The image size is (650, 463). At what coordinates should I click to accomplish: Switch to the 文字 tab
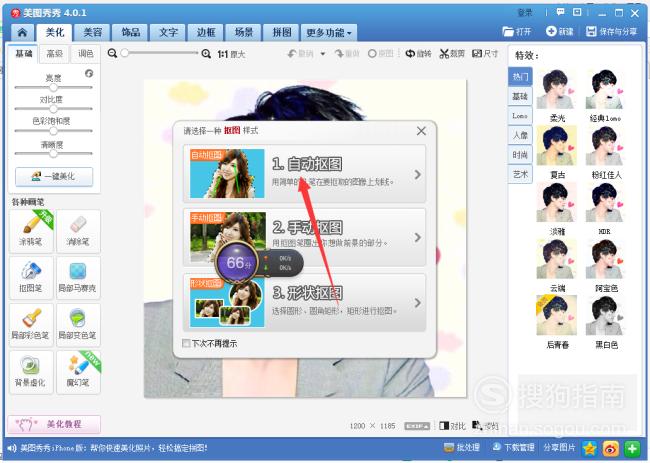point(168,32)
